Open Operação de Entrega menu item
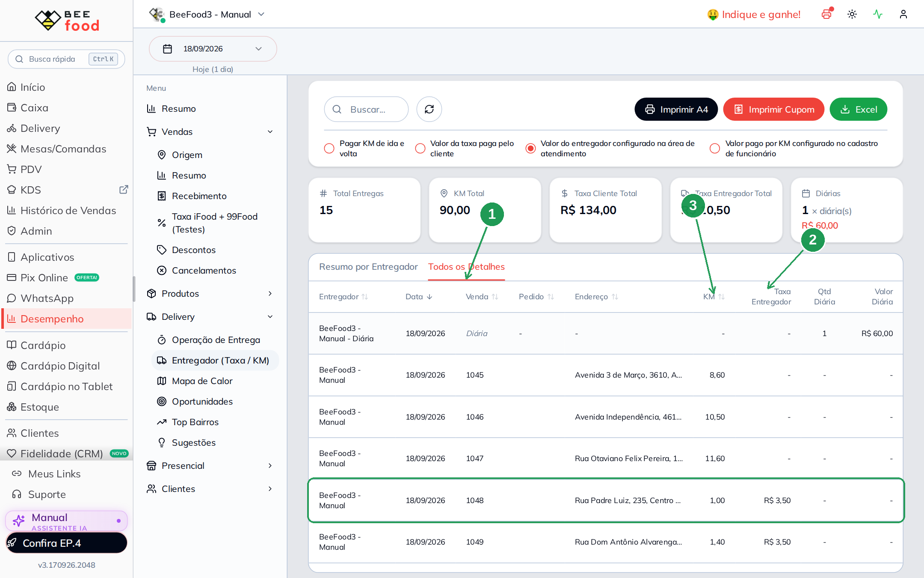The width and height of the screenshot is (924, 578). pyautogui.click(x=215, y=340)
